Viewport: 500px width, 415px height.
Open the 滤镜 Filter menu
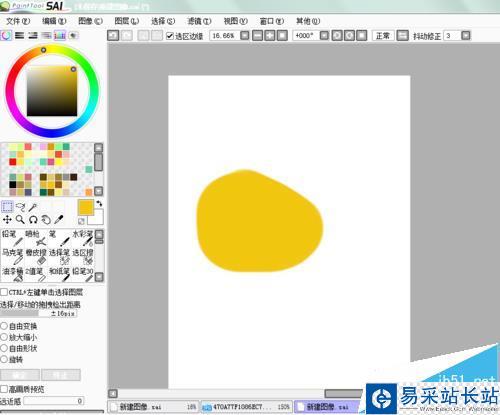point(199,21)
